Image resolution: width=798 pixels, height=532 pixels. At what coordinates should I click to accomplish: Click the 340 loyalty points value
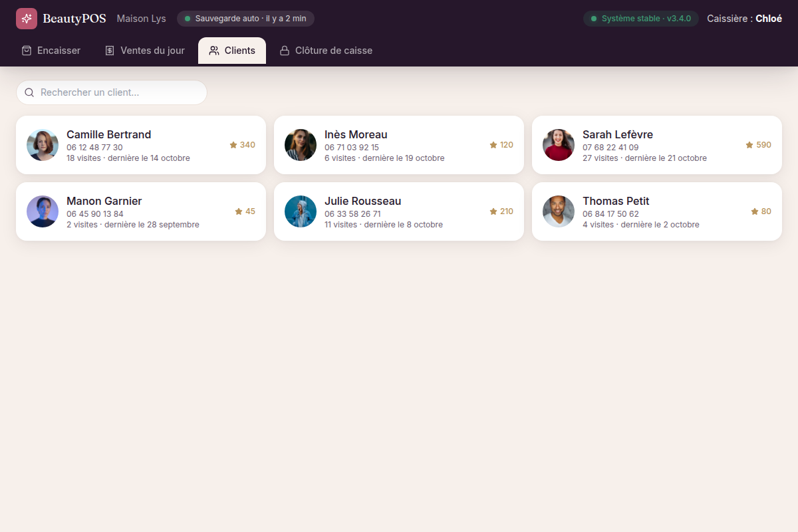coord(247,145)
